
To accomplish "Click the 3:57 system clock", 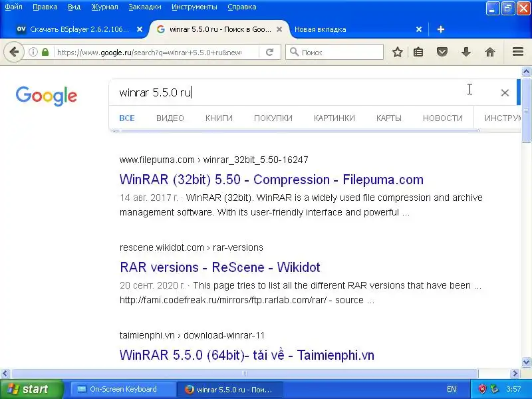I will pyautogui.click(x=513, y=389).
